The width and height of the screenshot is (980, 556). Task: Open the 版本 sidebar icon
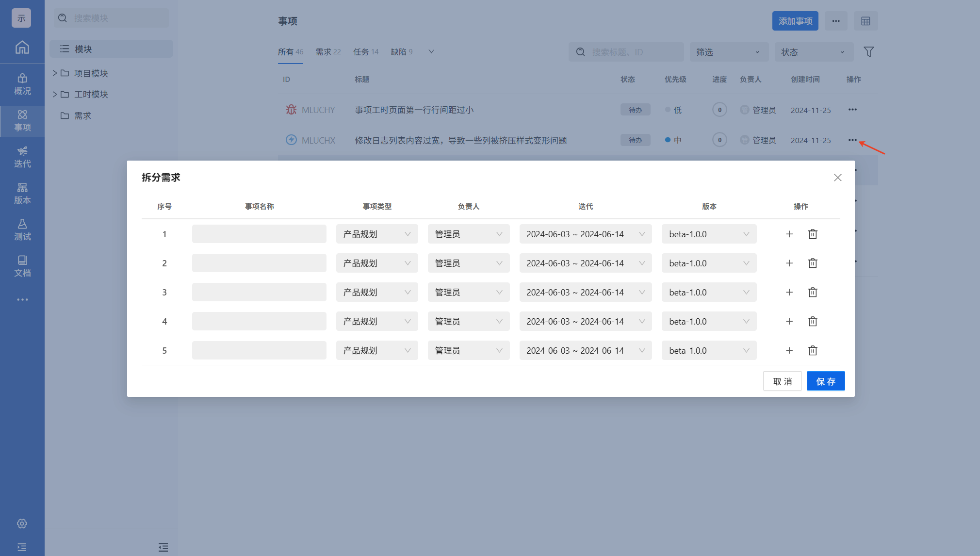pos(22,193)
